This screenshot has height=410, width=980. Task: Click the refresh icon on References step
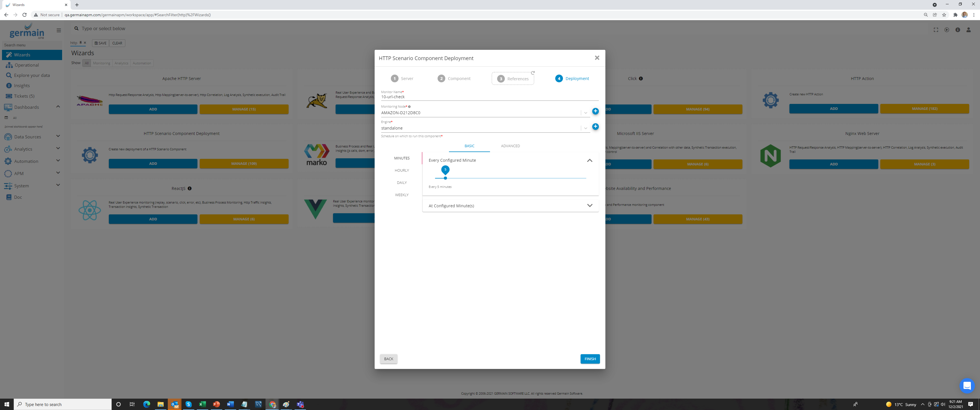(533, 73)
